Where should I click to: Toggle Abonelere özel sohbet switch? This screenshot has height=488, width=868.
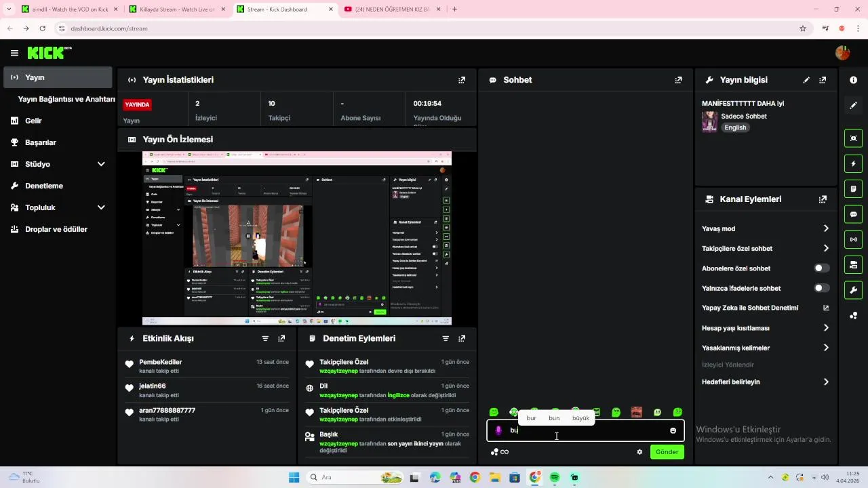tap(821, 268)
